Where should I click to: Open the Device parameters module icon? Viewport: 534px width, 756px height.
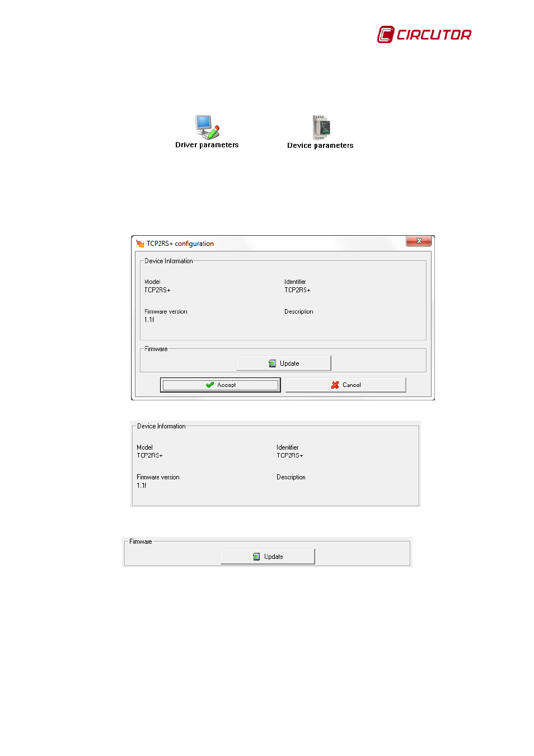click(x=321, y=128)
